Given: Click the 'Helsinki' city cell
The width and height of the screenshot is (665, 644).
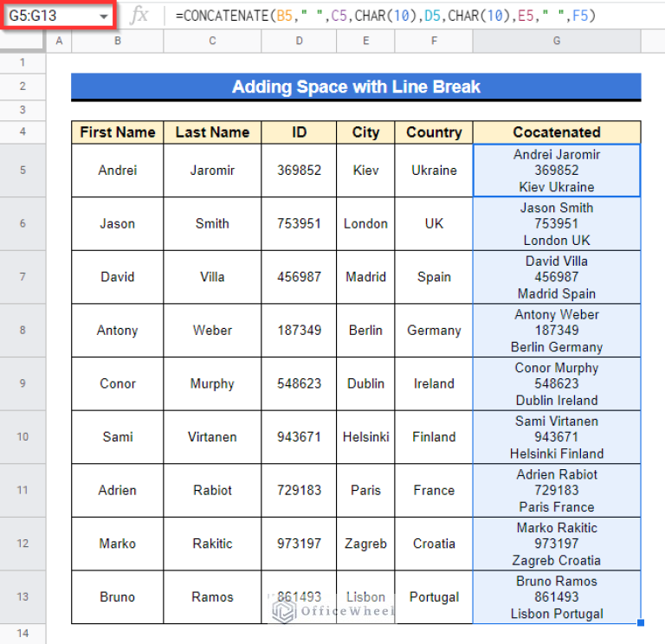Looking at the screenshot, I should [365, 437].
